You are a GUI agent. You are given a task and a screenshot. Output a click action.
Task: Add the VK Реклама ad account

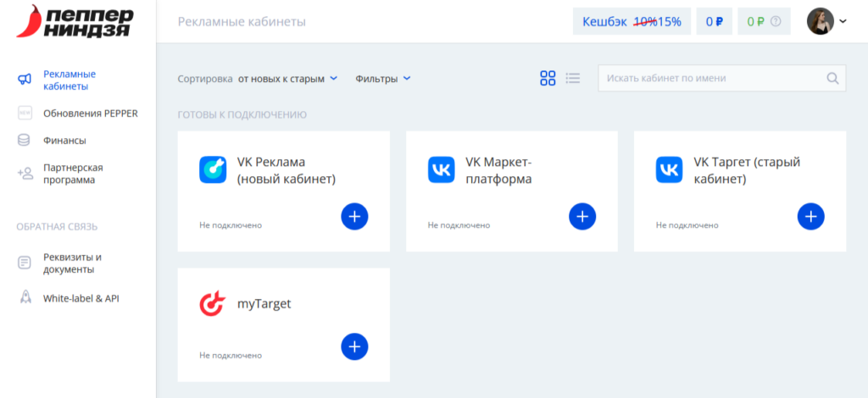click(x=354, y=217)
